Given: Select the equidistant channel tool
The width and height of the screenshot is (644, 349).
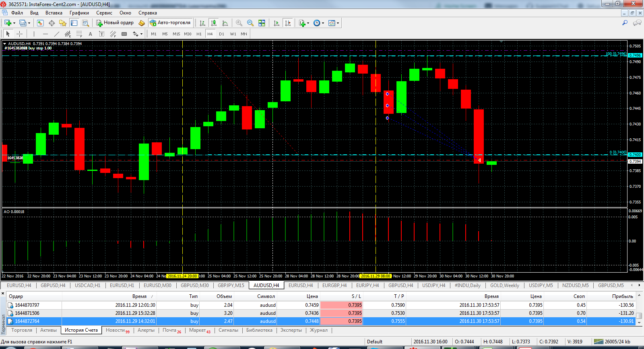Looking at the screenshot, I should (x=68, y=34).
